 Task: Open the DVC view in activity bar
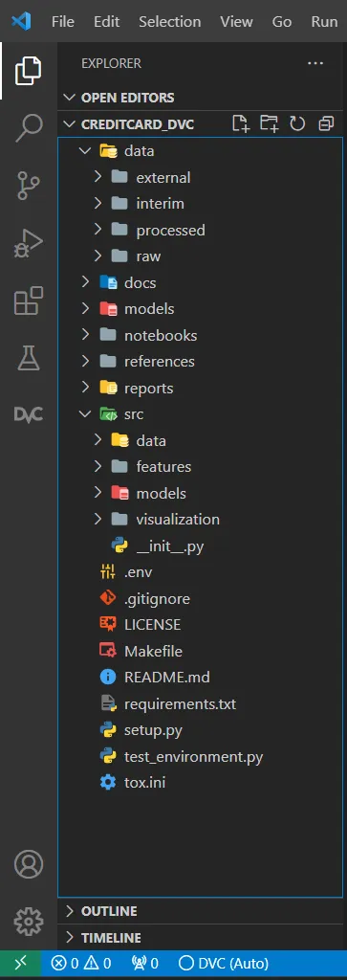[28, 414]
